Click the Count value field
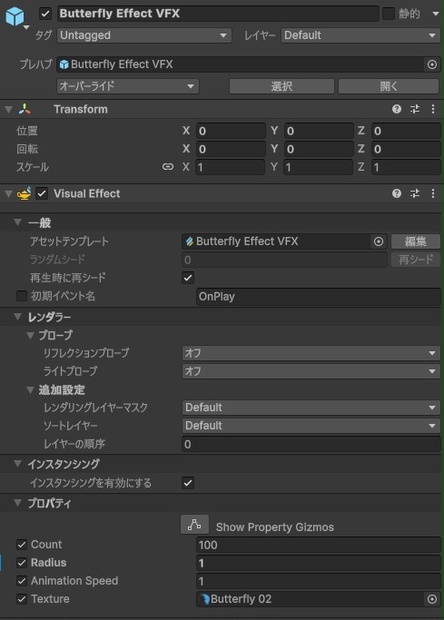 (318, 545)
